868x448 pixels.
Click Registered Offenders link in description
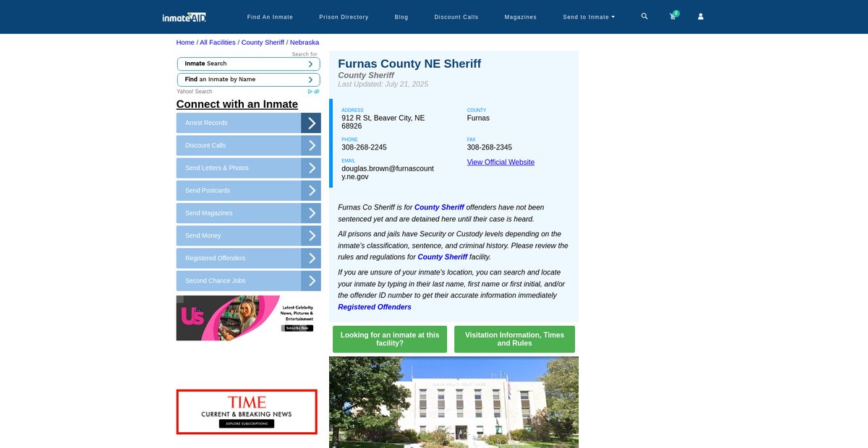pos(375,307)
